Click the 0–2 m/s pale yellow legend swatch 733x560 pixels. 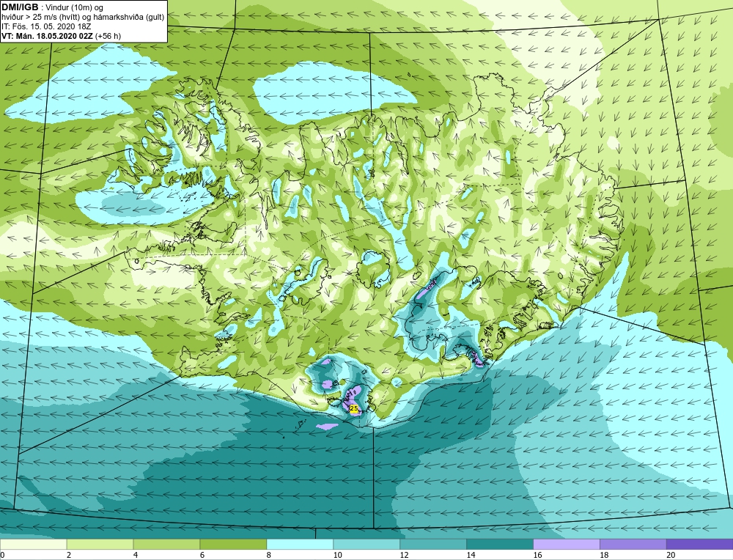click(33, 545)
